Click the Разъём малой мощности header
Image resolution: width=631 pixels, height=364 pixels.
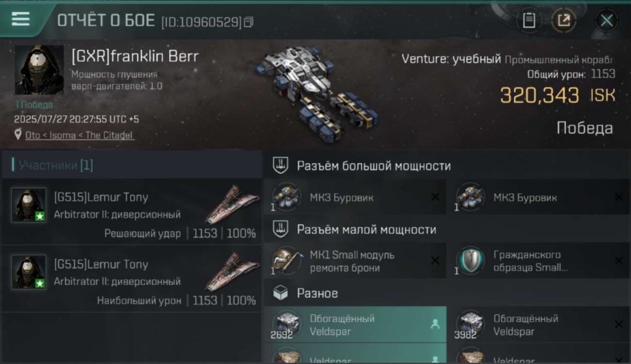(x=366, y=230)
